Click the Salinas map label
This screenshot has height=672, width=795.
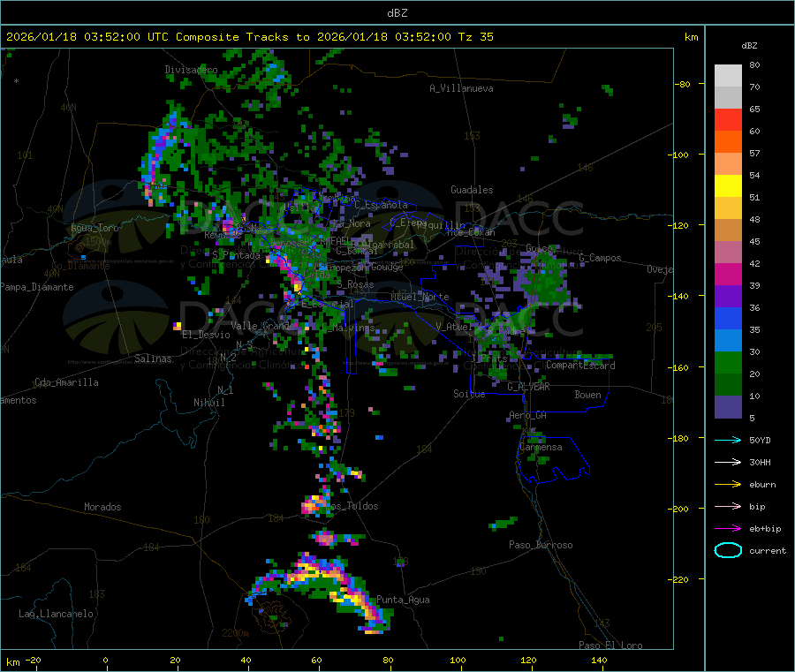(x=153, y=359)
